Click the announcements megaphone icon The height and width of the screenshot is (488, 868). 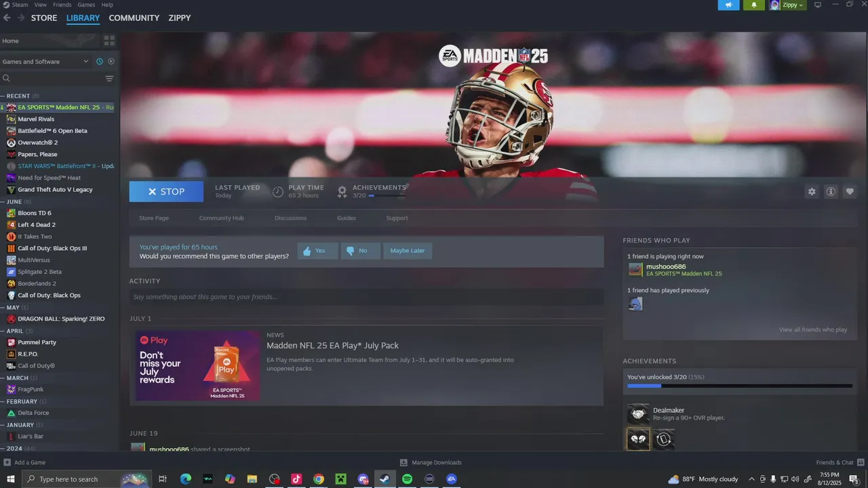pyautogui.click(x=728, y=5)
